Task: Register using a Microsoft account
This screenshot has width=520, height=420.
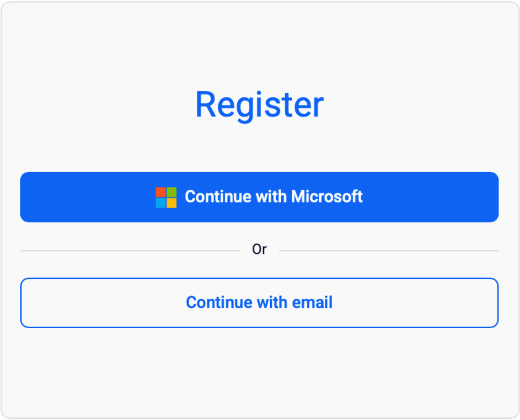Action: click(x=259, y=197)
